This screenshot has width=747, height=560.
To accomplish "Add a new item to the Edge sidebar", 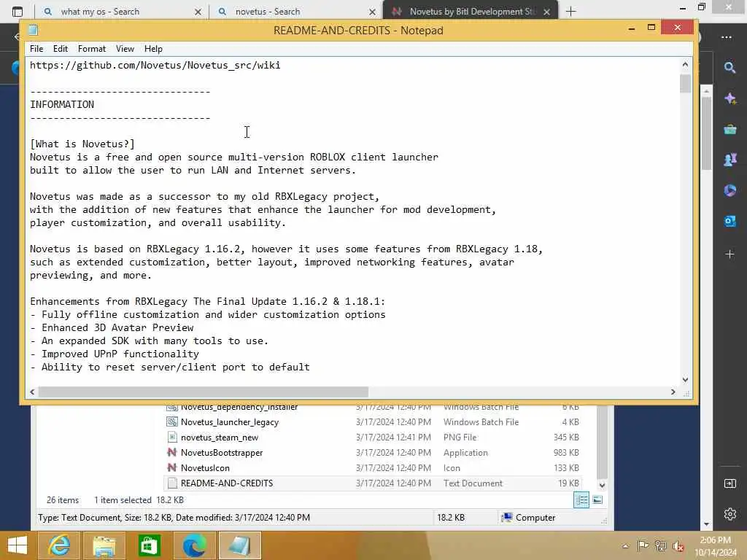I will 729,254.
